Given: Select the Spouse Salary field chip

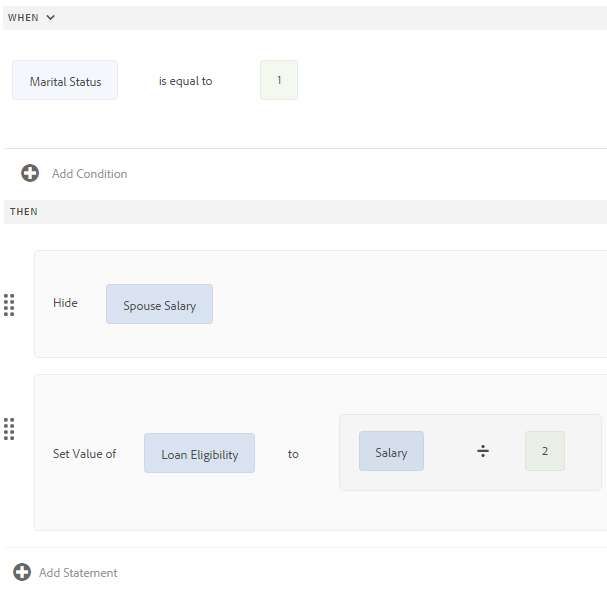Looking at the screenshot, I should [x=159, y=305].
